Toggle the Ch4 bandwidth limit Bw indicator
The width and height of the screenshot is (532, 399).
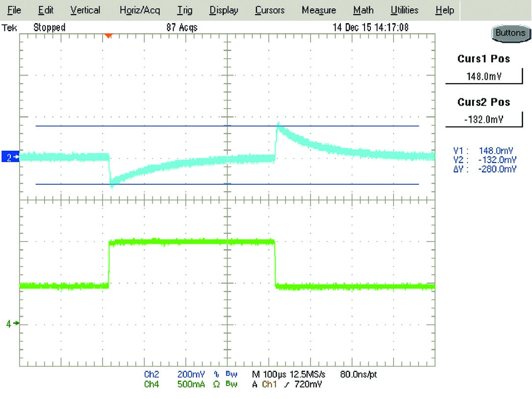pos(231,385)
